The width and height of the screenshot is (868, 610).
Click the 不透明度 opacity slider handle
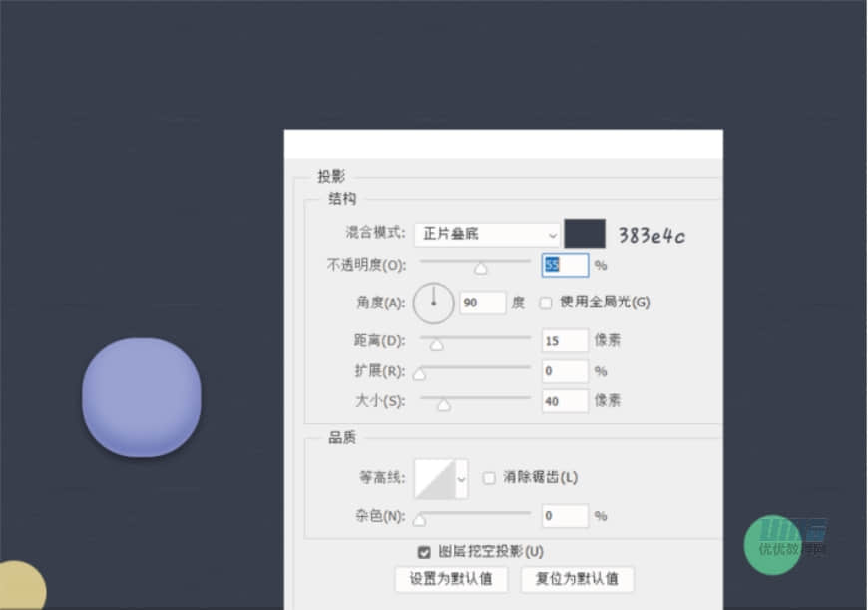click(x=481, y=269)
